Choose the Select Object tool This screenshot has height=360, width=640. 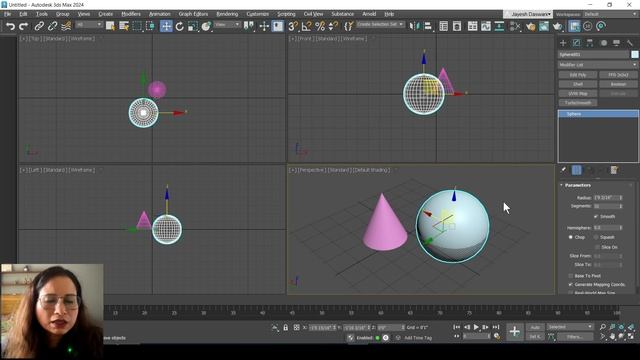point(110,27)
